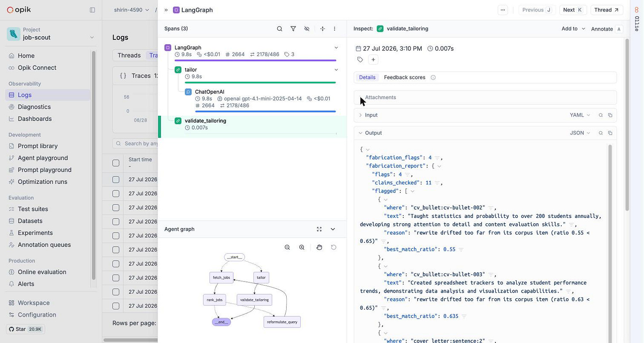Screen dimensions: 644x343
Task: Search within the Spans panel
Action: coord(280,29)
